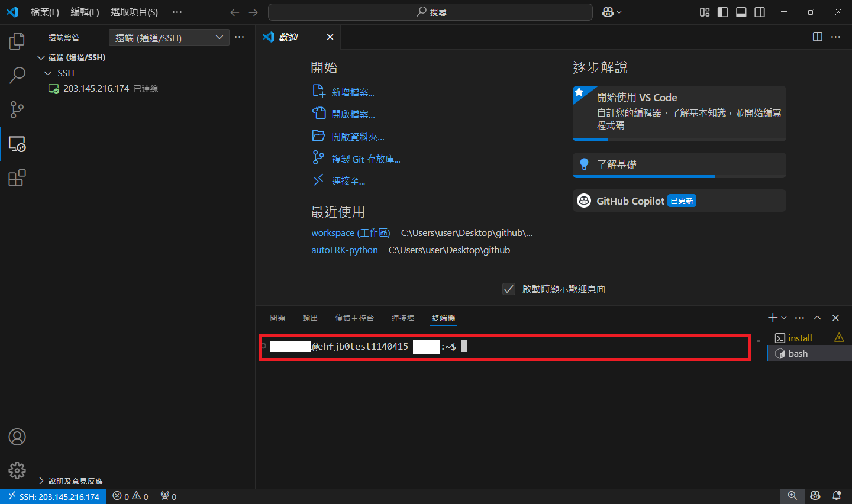Click the 搜尋 command center field

pos(430,12)
